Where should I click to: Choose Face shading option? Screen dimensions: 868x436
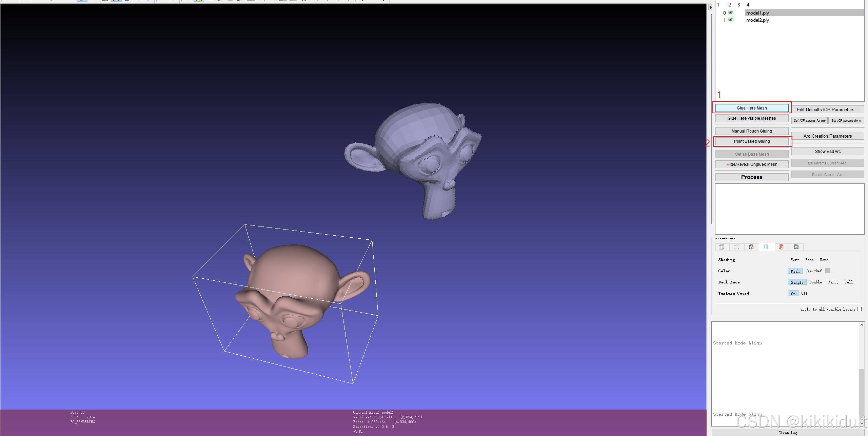[809, 260]
